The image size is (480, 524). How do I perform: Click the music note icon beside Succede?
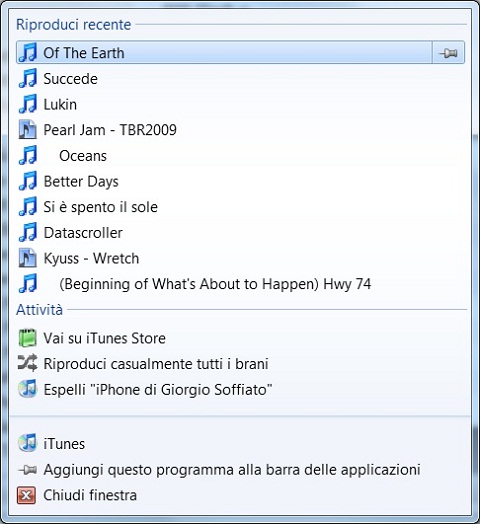click(x=28, y=78)
